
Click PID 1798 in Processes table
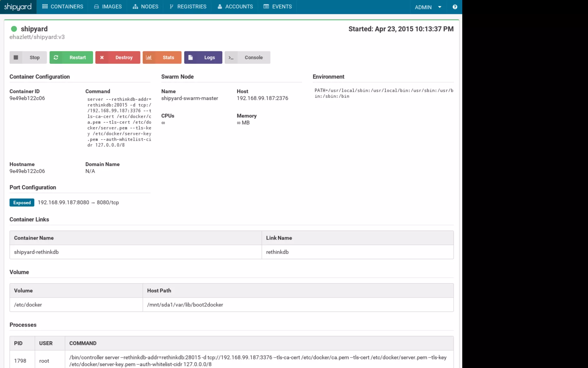tap(20, 361)
